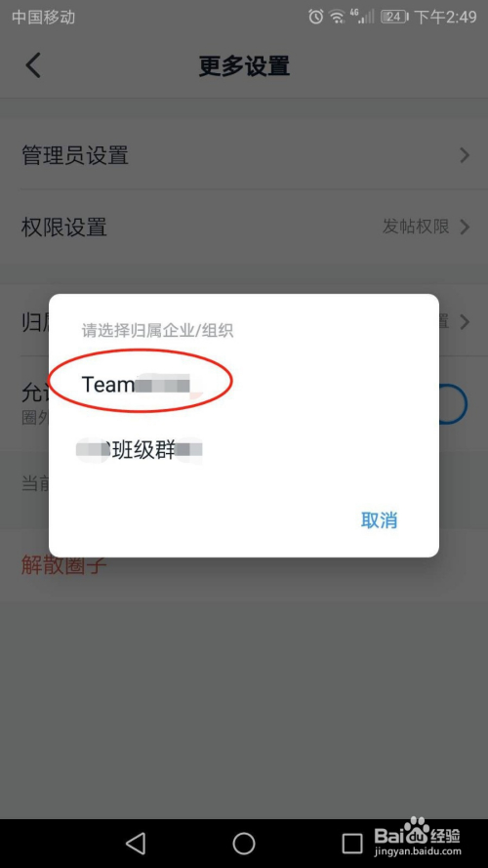The width and height of the screenshot is (488, 868).
Task: Tap the 更多设置 page title
Action: [244, 65]
